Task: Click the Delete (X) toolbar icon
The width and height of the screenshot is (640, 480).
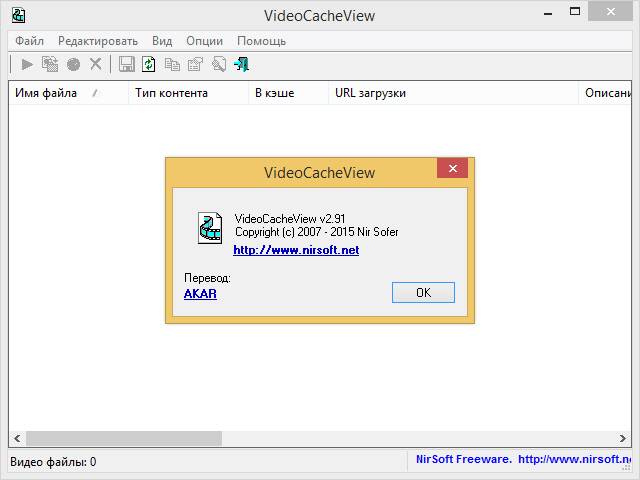Action: [x=96, y=64]
